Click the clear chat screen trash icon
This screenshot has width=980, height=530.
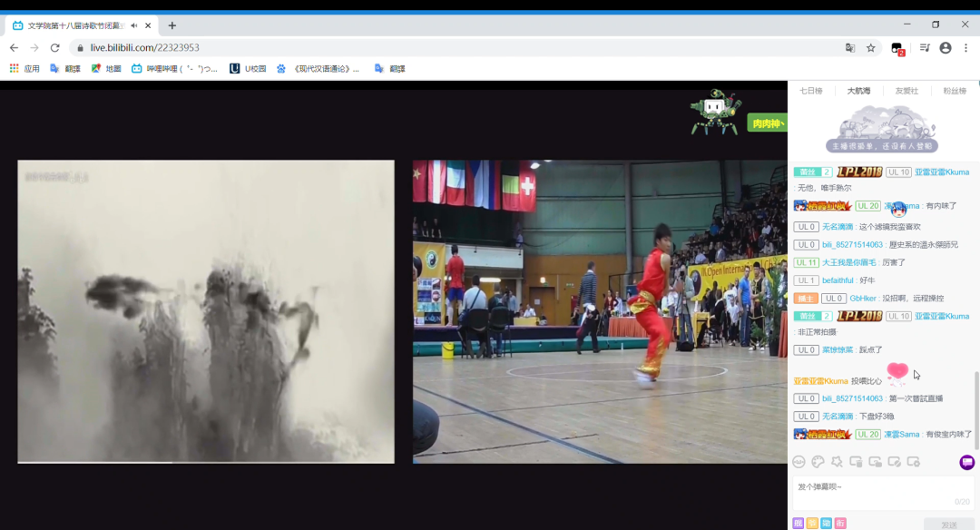tap(856, 462)
